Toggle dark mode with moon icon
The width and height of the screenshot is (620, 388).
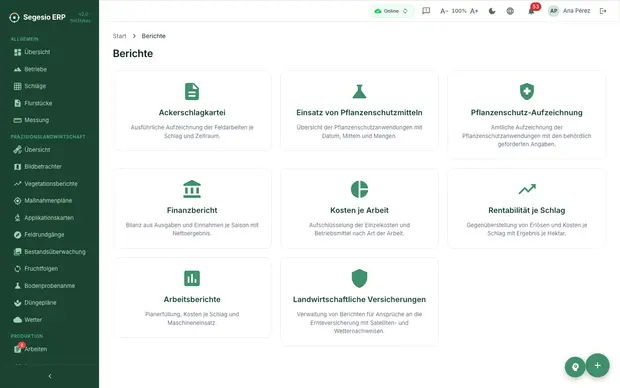(492, 11)
